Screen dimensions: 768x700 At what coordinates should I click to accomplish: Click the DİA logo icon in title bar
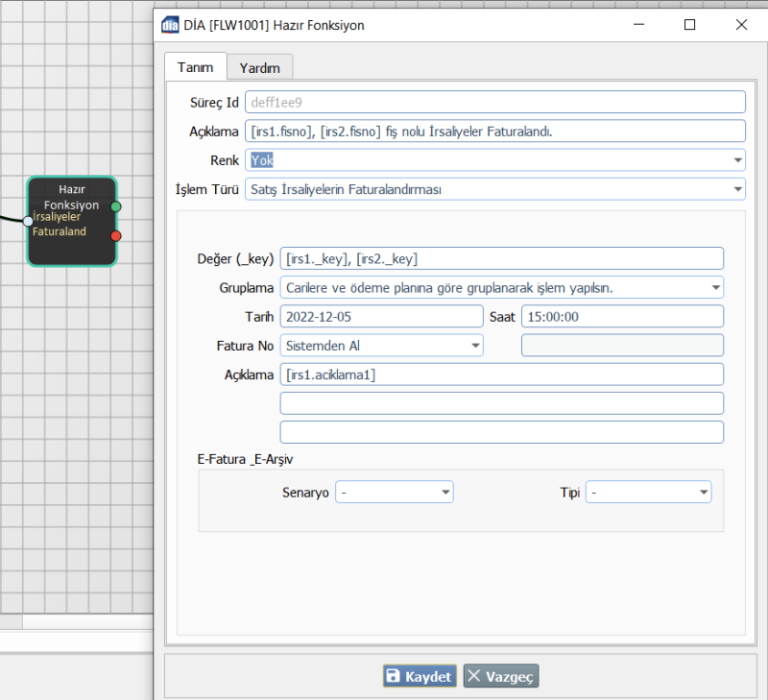(x=170, y=26)
